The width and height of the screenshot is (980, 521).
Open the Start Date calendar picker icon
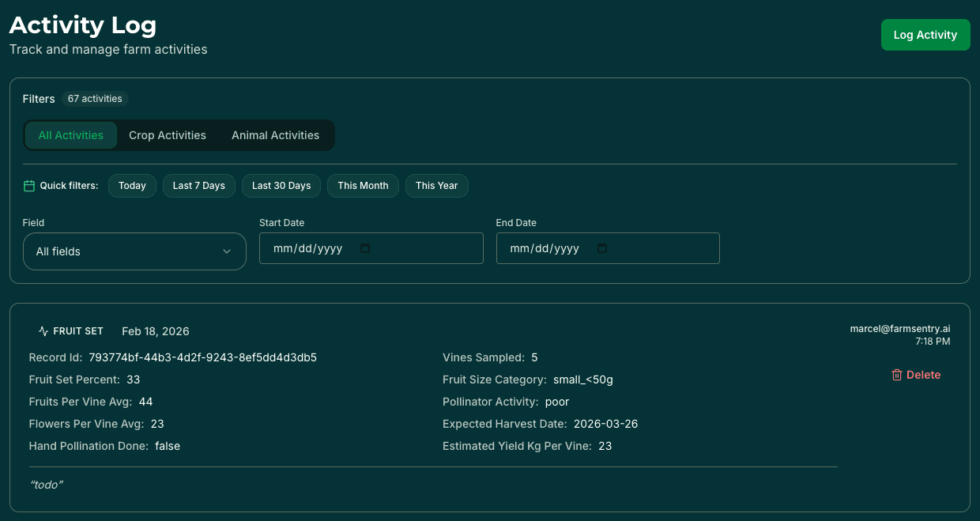[x=365, y=247]
